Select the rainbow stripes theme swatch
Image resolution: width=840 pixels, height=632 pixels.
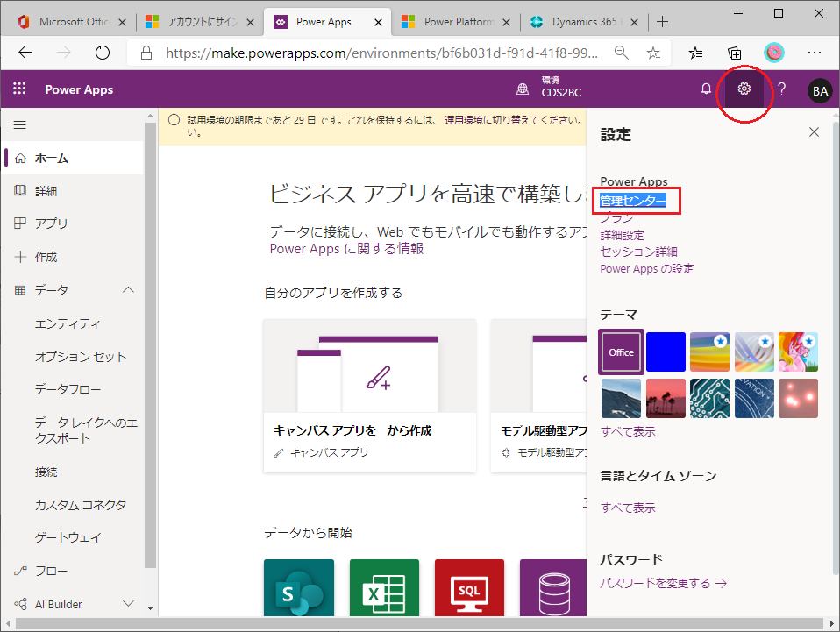710,352
